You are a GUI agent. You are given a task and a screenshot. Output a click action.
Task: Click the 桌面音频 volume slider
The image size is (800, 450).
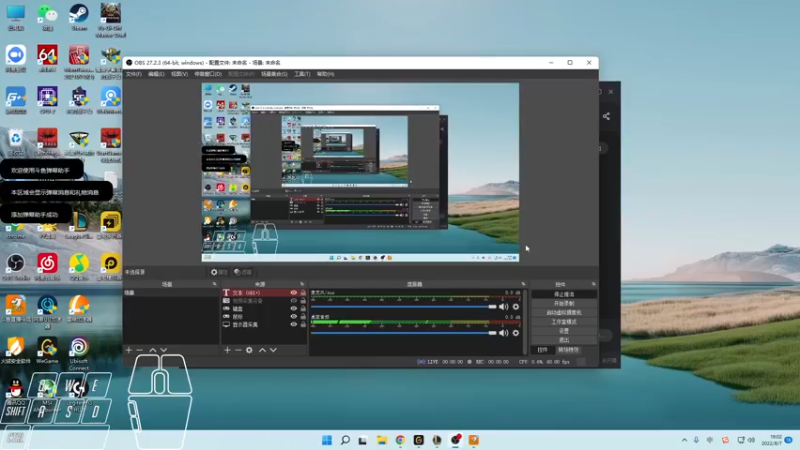(403, 333)
